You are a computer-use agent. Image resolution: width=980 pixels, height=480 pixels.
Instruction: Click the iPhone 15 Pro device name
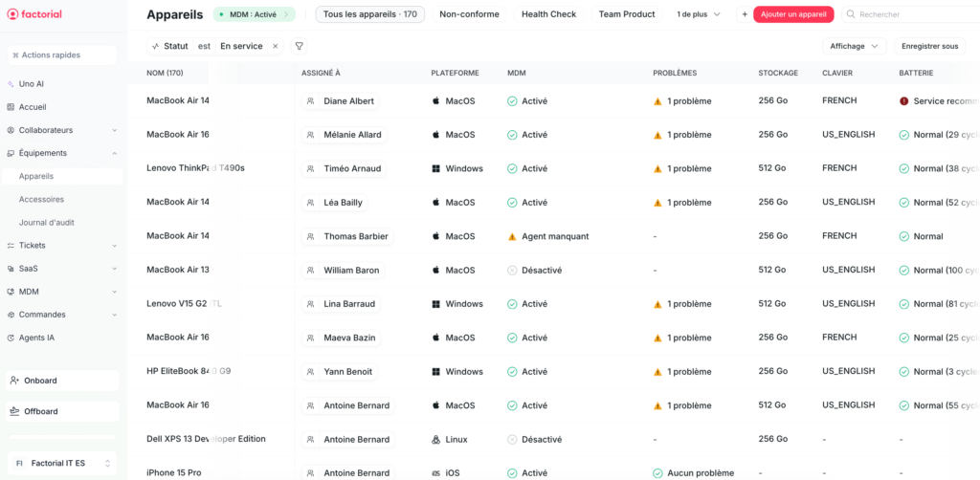174,473
